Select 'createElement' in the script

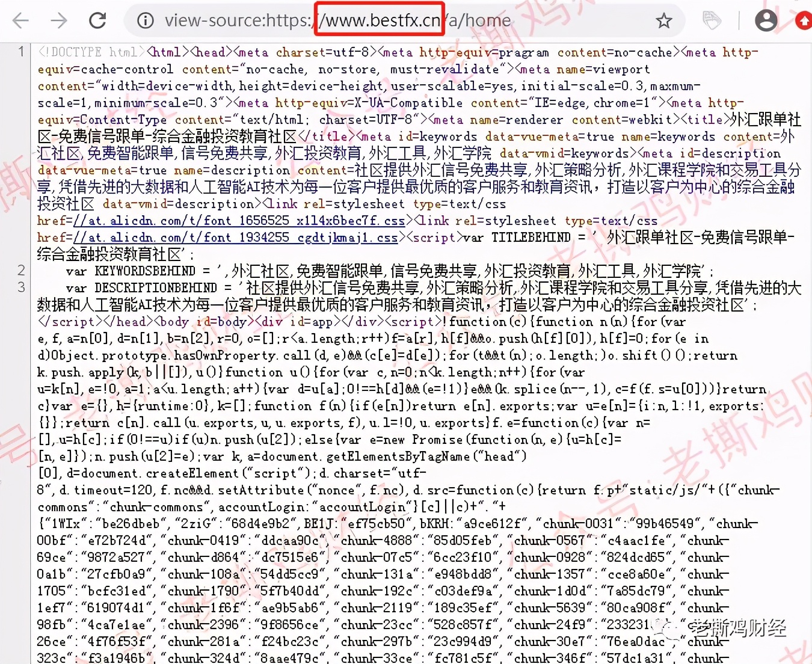pyautogui.click(x=192, y=473)
